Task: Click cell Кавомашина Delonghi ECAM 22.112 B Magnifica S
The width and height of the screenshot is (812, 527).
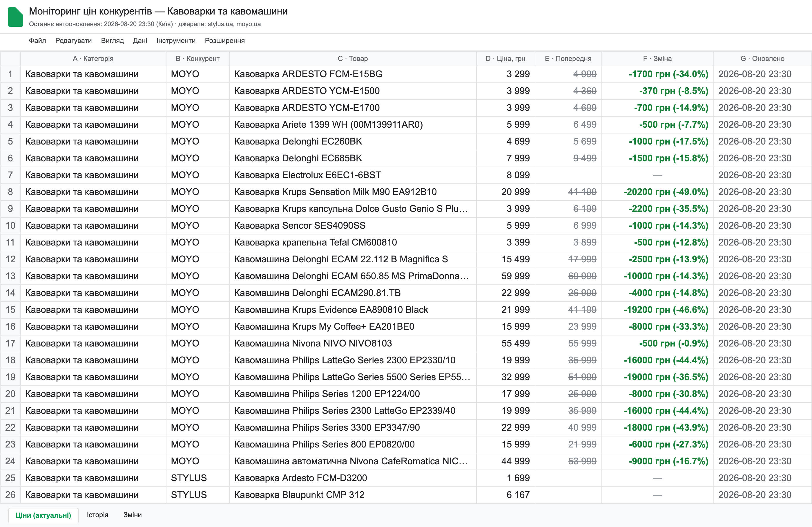Action: coord(353,259)
